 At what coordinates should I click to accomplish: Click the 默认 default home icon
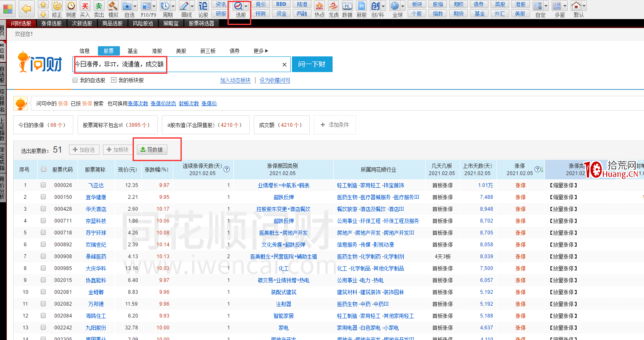(x=576, y=6)
